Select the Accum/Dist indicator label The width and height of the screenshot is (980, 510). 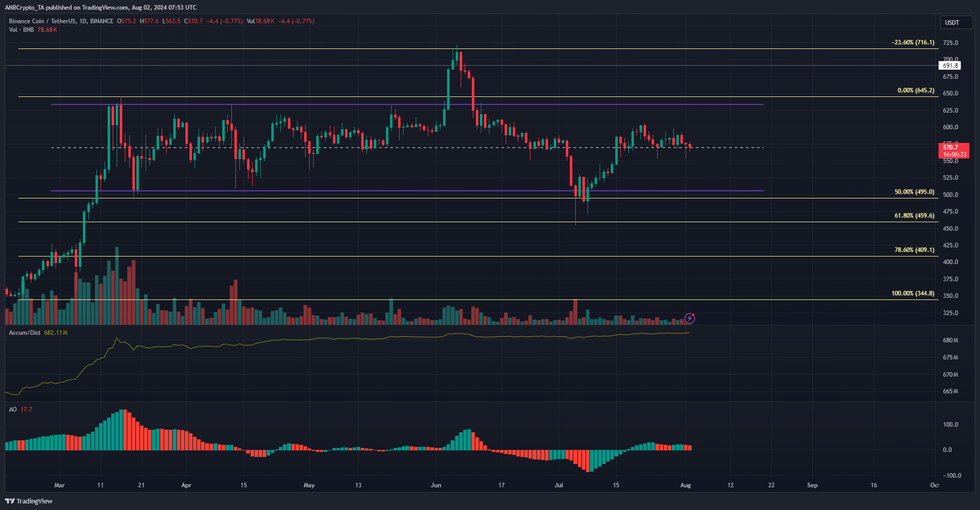click(x=25, y=333)
